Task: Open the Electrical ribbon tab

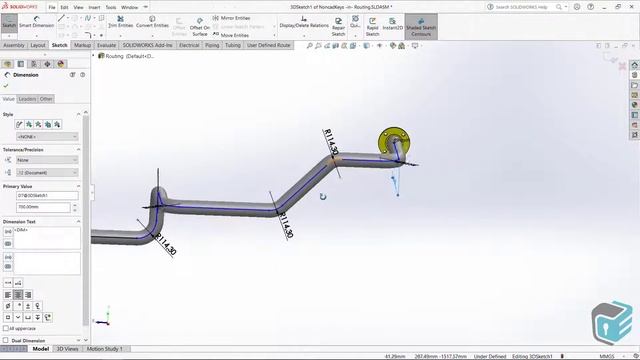Action: (189, 45)
